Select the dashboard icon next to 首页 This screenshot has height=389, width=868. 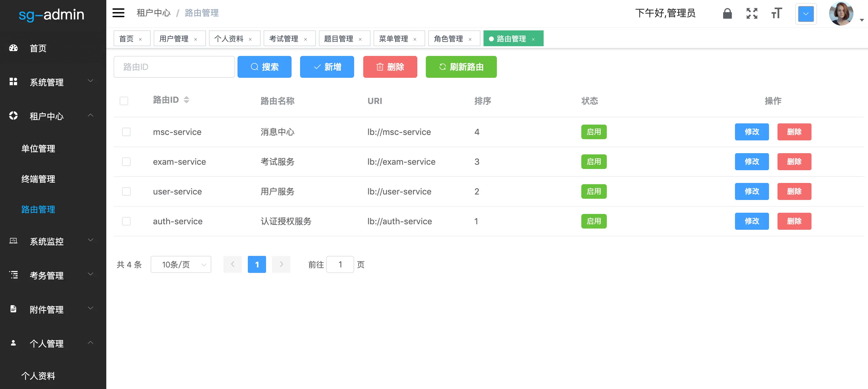(13, 48)
